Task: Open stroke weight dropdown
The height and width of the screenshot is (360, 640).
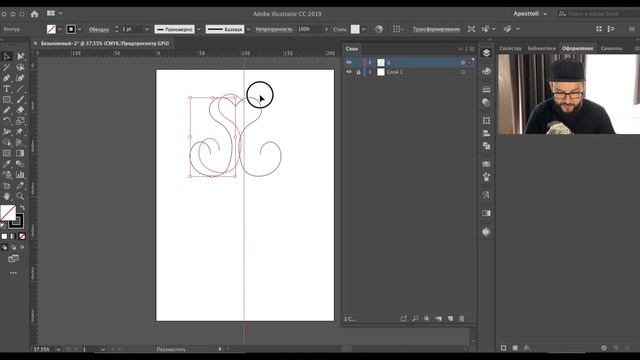Action: point(147,29)
